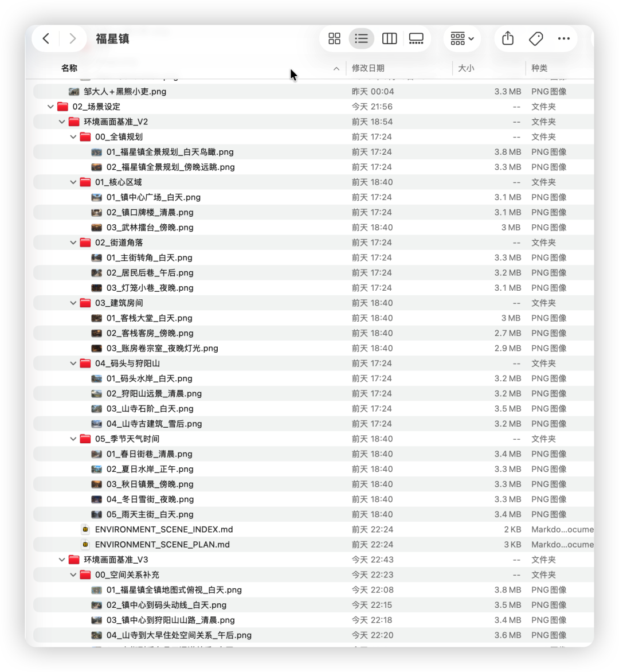Collapse the 05_季节天气时间 folder
The height and width of the screenshot is (672, 619).
tap(73, 439)
